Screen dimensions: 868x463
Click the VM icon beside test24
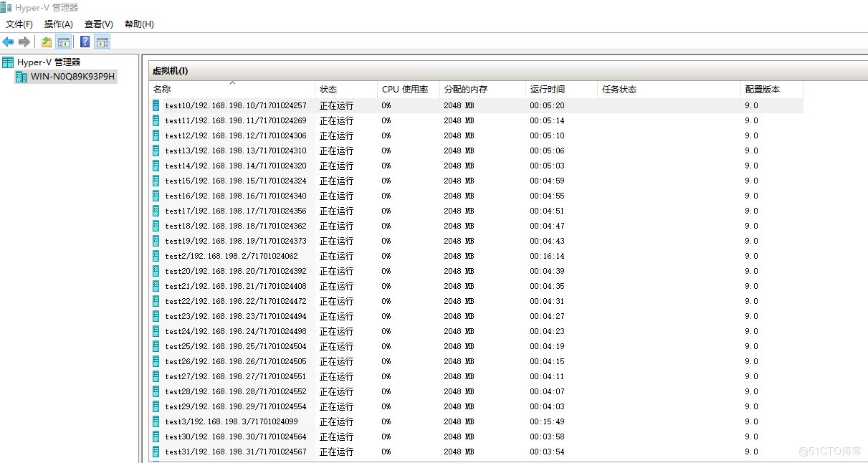(156, 331)
